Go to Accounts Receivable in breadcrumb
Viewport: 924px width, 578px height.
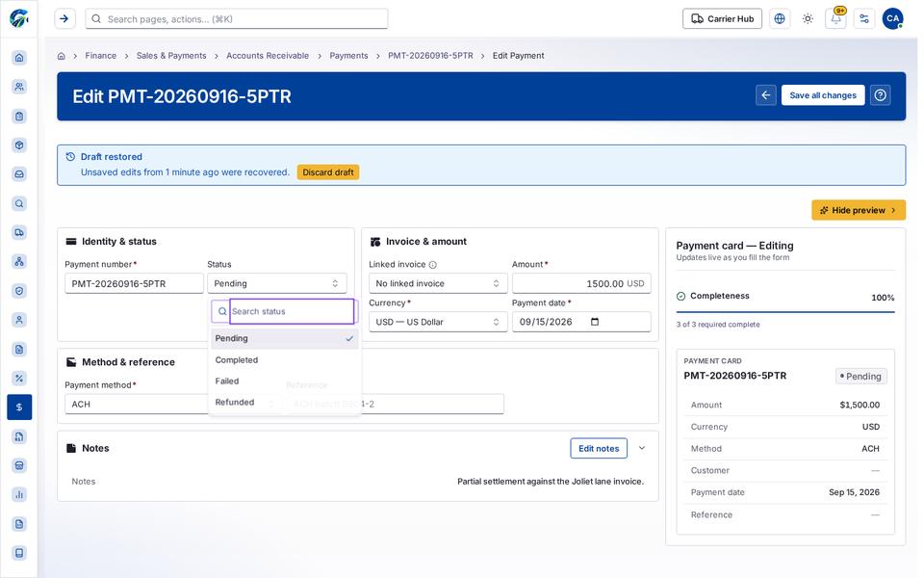[x=268, y=56]
